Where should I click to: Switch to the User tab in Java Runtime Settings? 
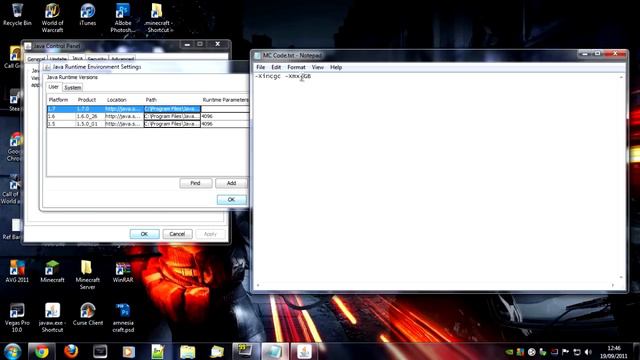(x=53, y=87)
